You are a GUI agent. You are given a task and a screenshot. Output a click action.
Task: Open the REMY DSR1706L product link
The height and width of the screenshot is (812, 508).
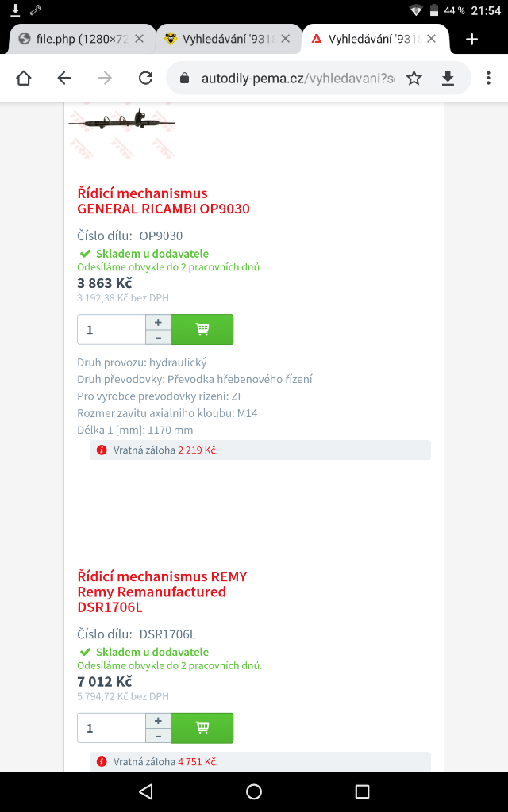[x=162, y=592]
